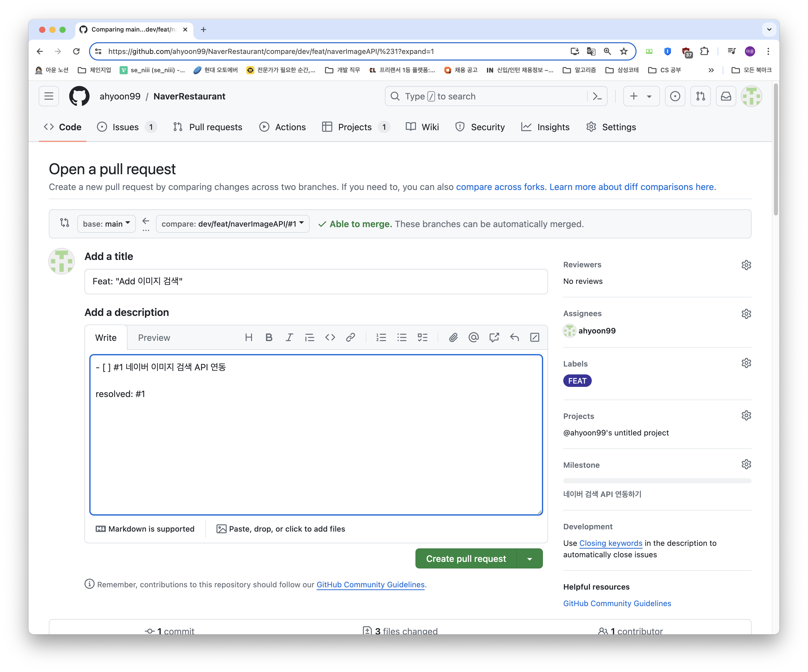This screenshot has width=808, height=672.
Task: Open the Labels settings gear
Action: (746, 363)
